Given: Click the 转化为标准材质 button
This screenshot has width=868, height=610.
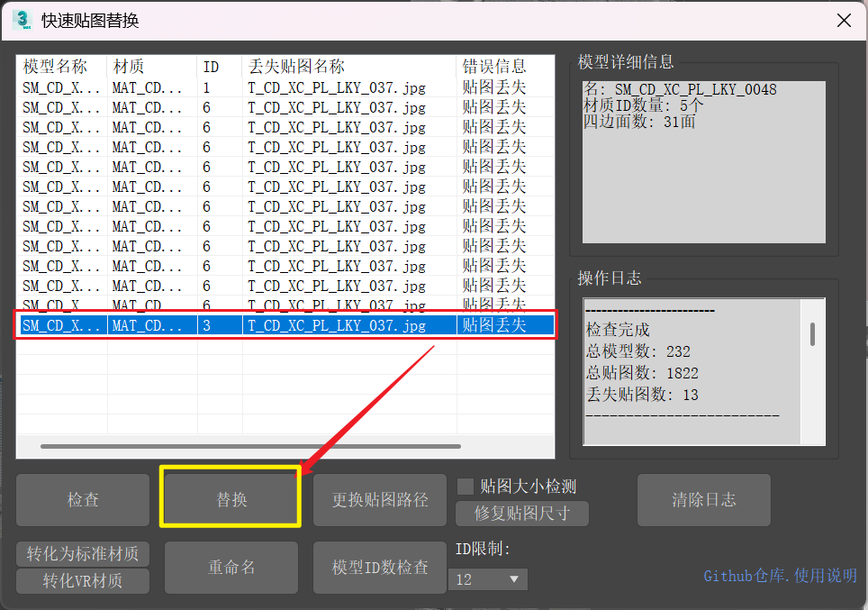Looking at the screenshot, I should click(83, 554).
